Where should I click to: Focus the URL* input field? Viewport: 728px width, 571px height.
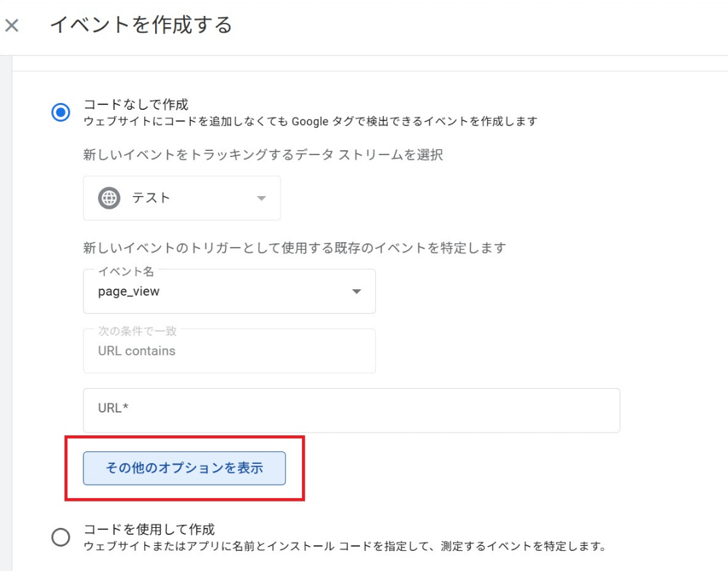click(x=351, y=410)
